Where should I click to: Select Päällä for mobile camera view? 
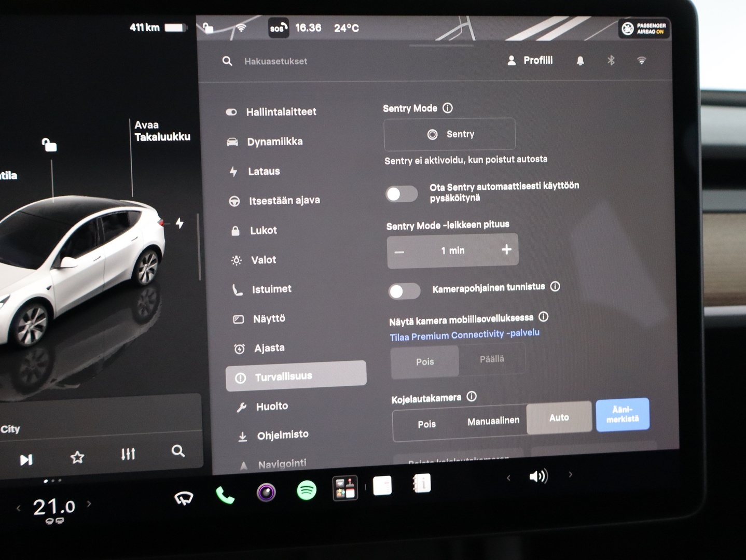[x=492, y=359]
